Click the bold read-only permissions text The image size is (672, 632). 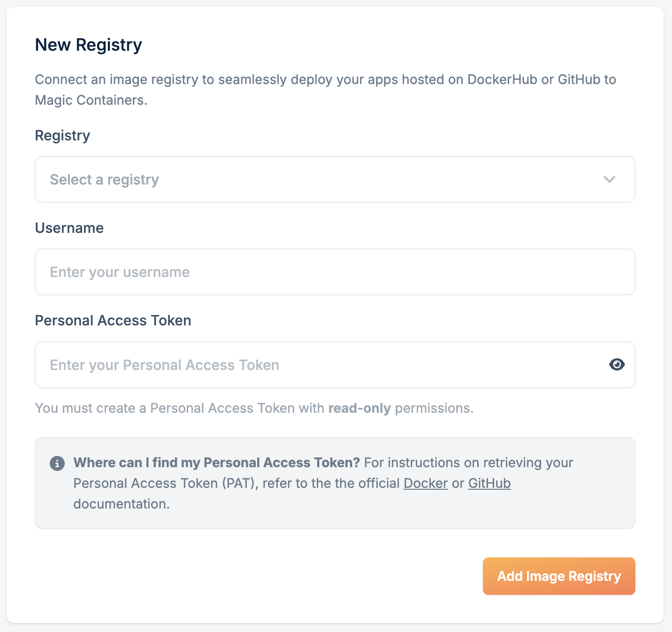(x=359, y=408)
